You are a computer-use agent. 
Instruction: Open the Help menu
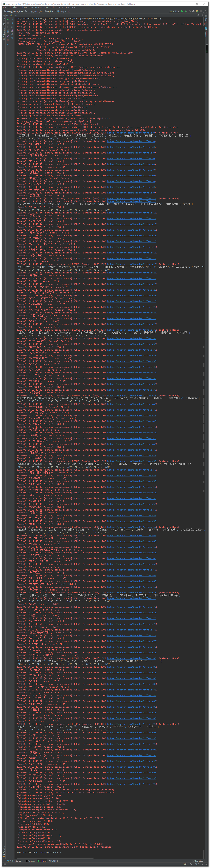coord(73,7)
